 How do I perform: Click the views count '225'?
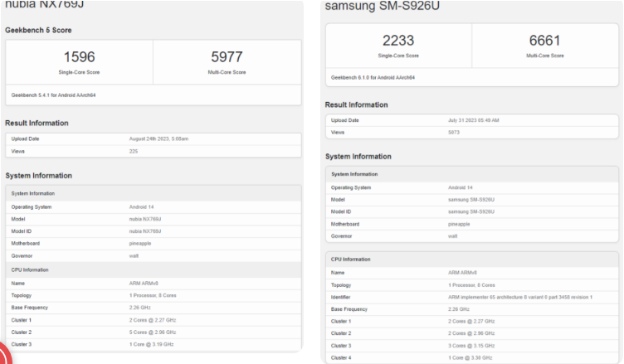(x=134, y=151)
